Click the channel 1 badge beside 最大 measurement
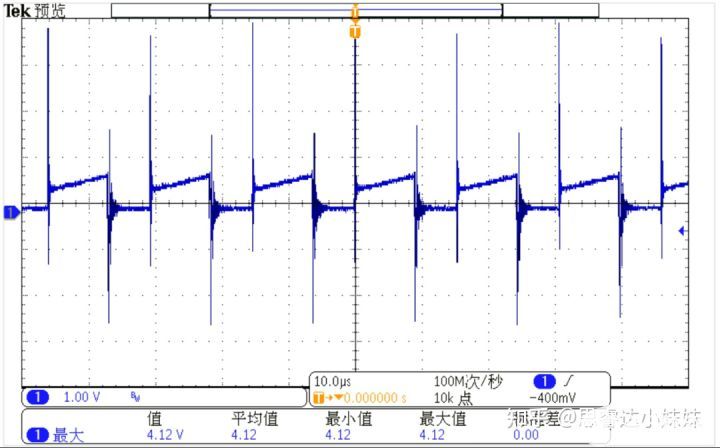Image resolution: width=720 pixels, height=448 pixels. point(38,435)
